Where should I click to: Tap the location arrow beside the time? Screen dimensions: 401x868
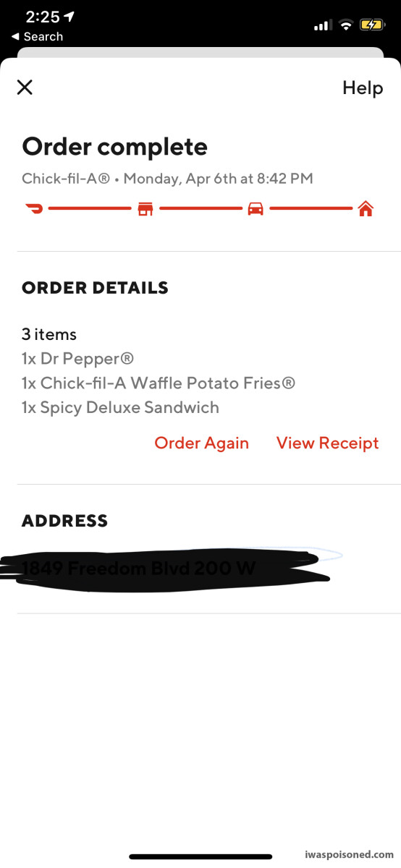click(x=69, y=17)
